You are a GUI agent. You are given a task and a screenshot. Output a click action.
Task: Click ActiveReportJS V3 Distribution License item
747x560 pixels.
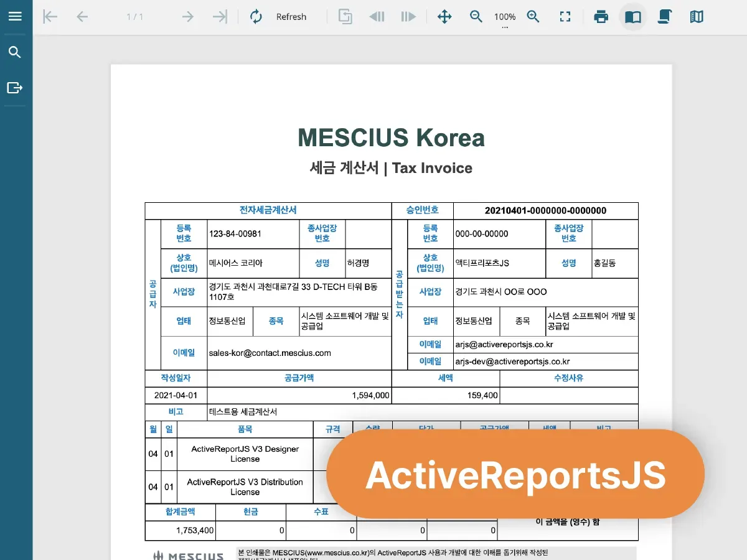pos(245,487)
